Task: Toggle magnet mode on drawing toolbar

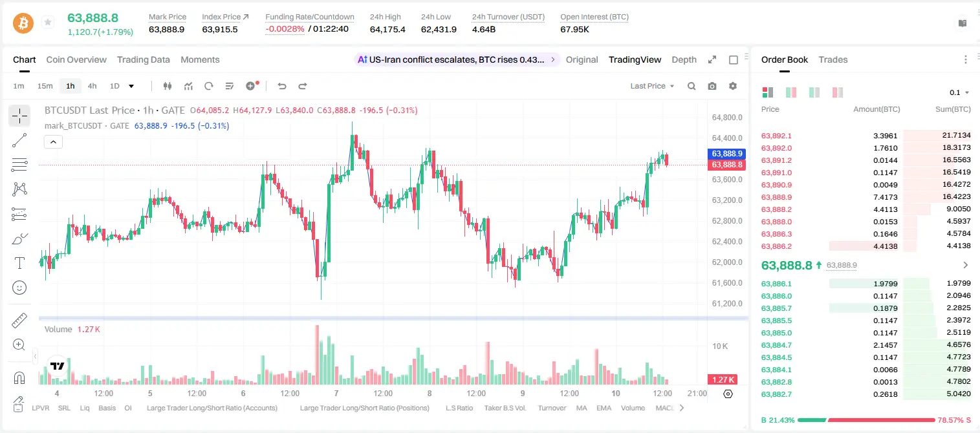Action: tap(19, 377)
